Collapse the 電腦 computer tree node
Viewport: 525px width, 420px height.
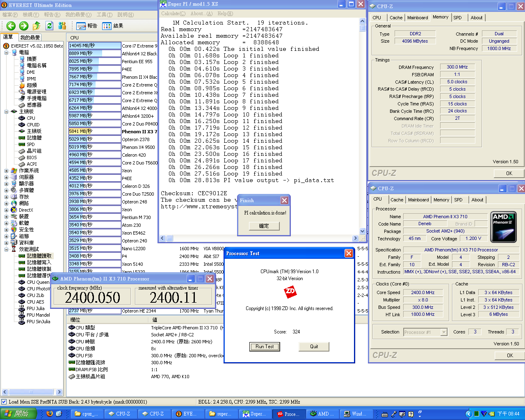7,52
